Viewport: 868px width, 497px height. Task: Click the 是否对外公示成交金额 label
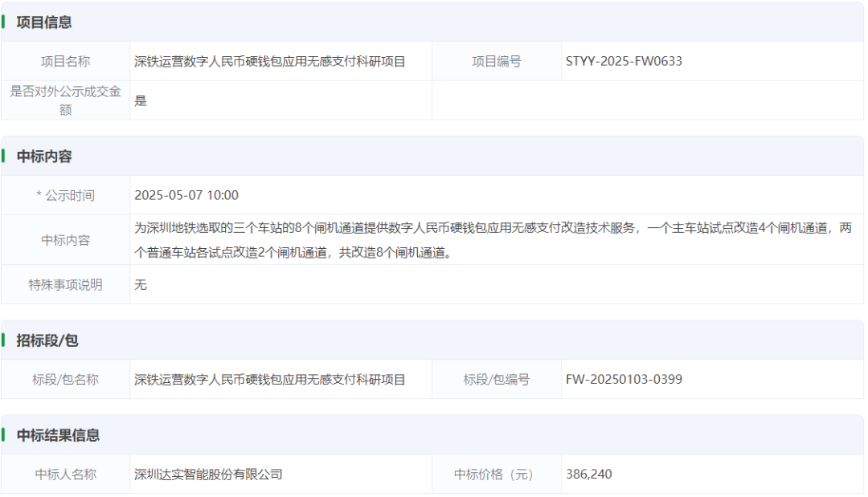[65, 100]
